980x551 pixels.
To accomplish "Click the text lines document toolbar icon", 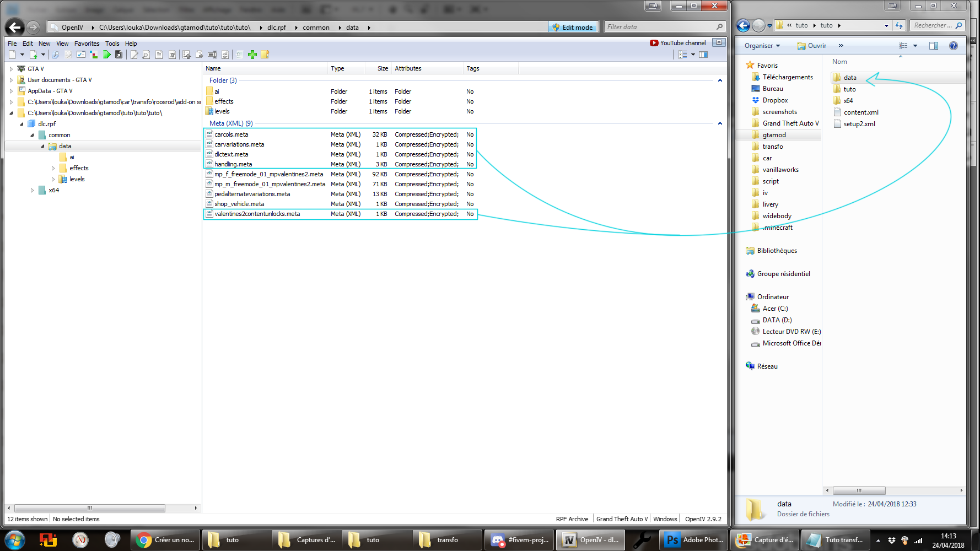I will click(159, 55).
